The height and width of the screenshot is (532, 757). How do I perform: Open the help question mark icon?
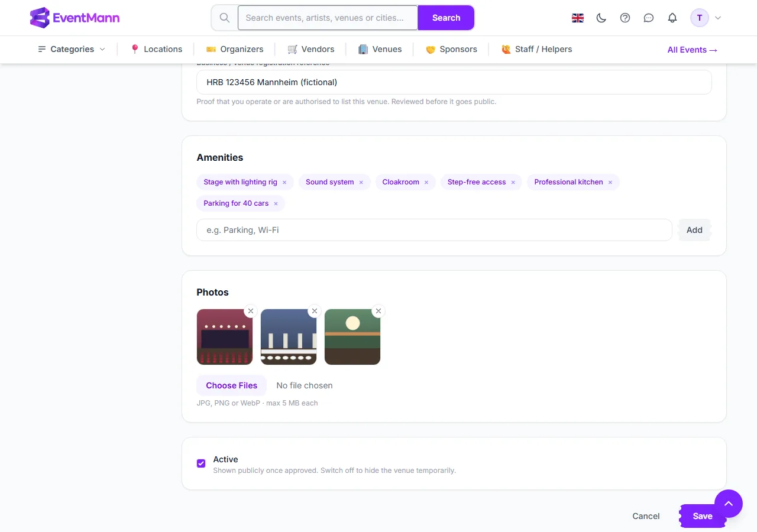click(x=625, y=18)
